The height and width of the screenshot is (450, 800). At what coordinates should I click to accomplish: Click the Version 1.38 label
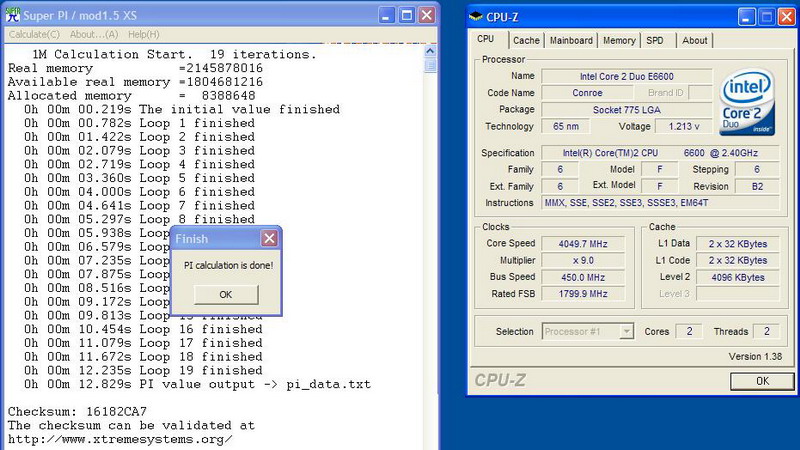(x=755, y=356)
